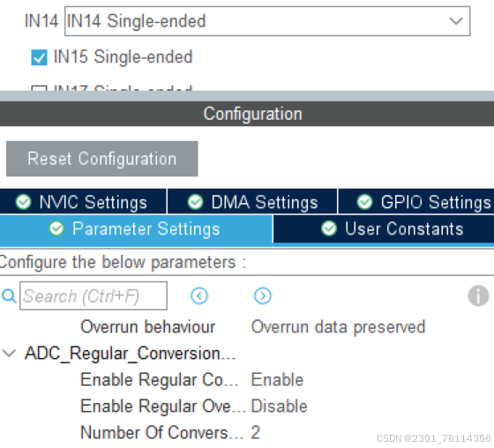Click the User Constants green check icon
Viewport: 494px width, 448px height.
click(x=329, y=228)
